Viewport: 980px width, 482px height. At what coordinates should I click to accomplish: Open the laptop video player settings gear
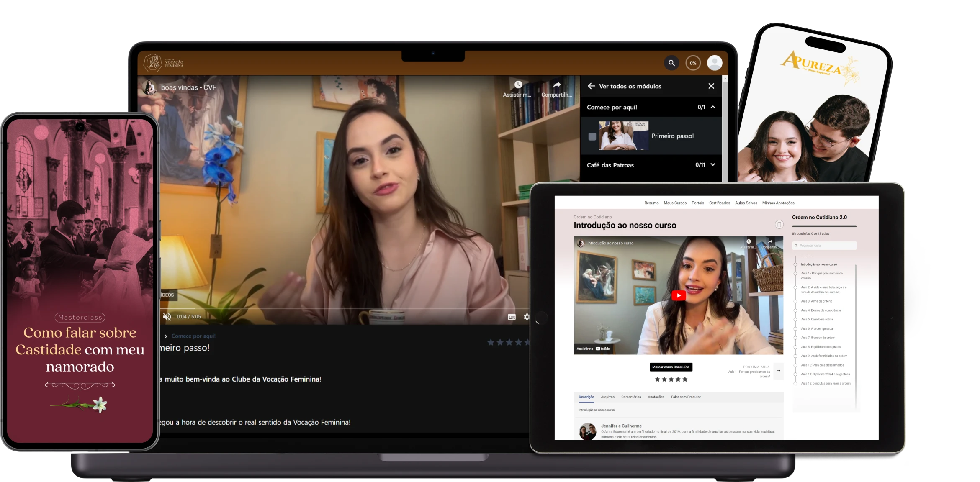(526, 317)
